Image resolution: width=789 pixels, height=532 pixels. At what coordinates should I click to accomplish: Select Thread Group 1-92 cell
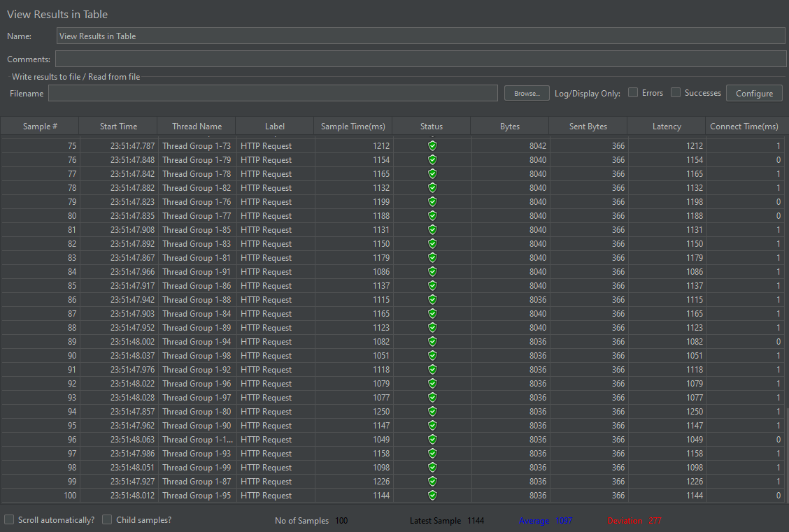coord(197,370)
